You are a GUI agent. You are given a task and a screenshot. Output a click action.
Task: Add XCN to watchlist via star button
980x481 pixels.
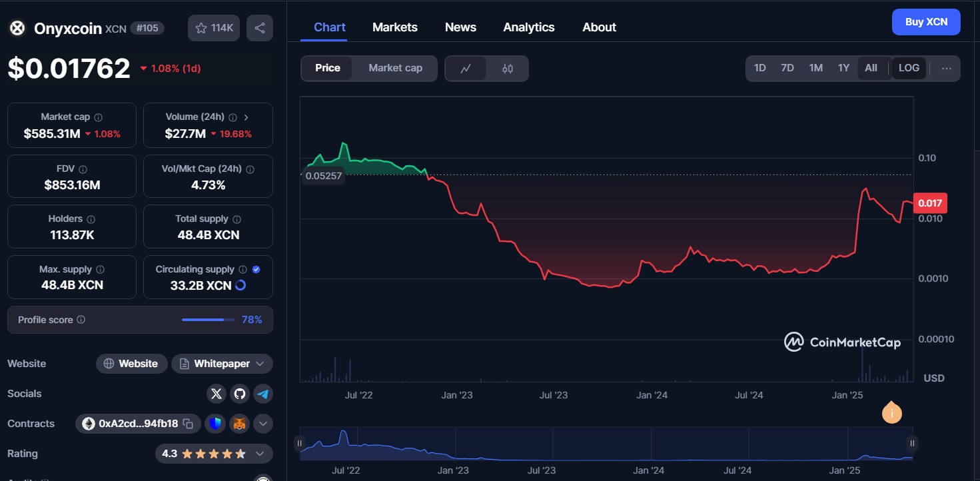[214, 28]
